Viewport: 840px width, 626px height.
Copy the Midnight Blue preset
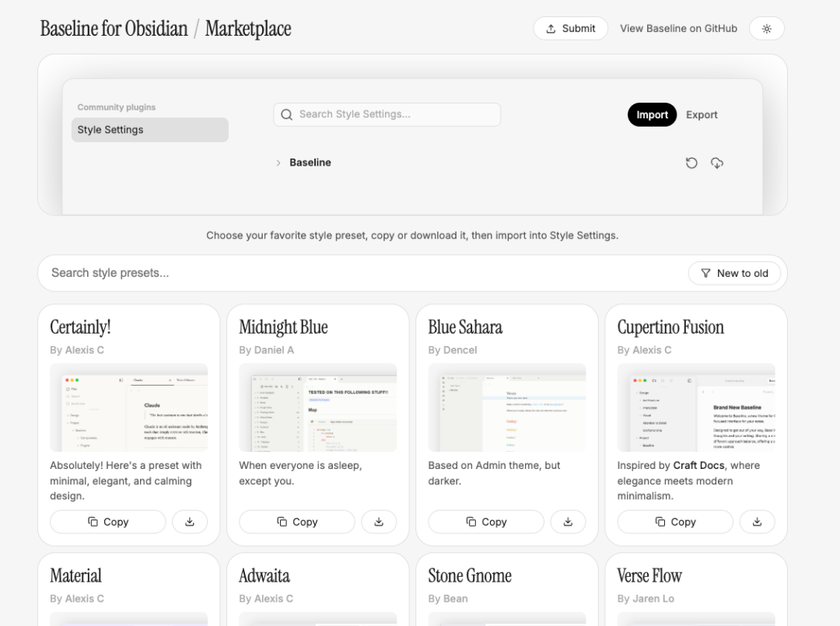coord(297,522)
